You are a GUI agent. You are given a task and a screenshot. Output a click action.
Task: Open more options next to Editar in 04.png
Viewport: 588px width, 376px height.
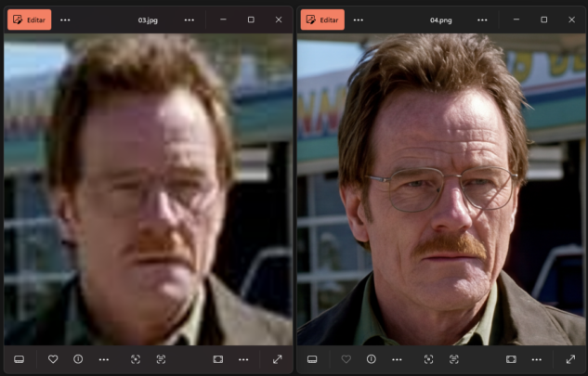(359, 19)
